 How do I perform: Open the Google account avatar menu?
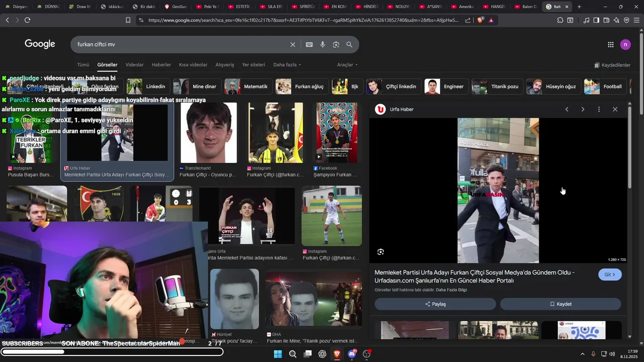click(x=625, y=44)
